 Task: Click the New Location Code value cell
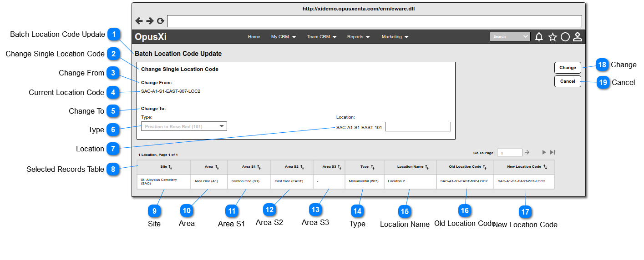click(x=524, y=181)
